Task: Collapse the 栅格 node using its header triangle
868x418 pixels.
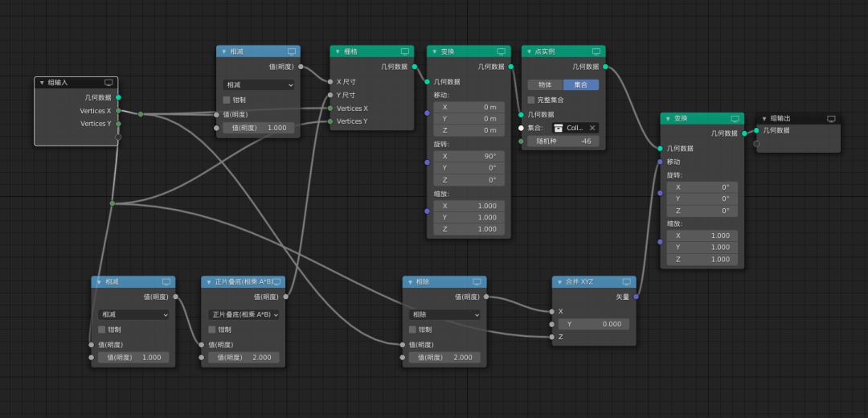Action: (335, 51)
